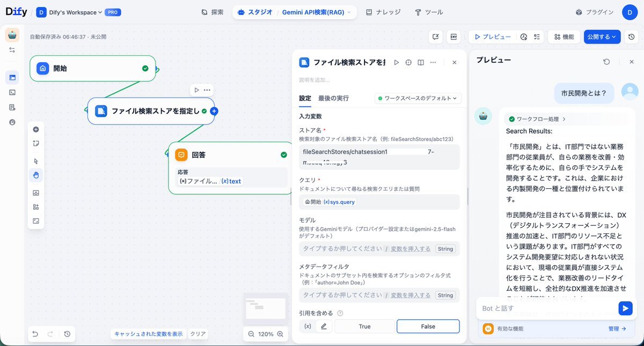Viewport: 644px width, 346px height.
Task: Run the file search node from canvas
Action: point(196,90)
